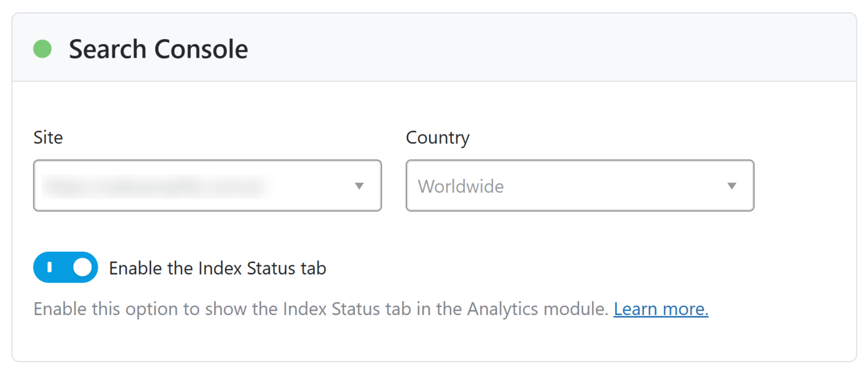Screen dimensions: 868x374
Task: Click the Search Console section heading
Action: click(x=158, y=49)
